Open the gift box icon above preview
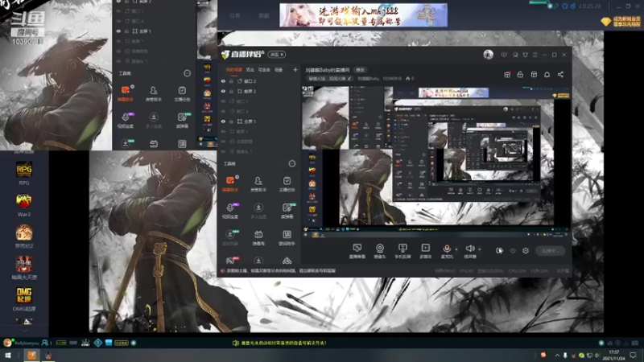644x362 pixels. click(x=507, y=74)
